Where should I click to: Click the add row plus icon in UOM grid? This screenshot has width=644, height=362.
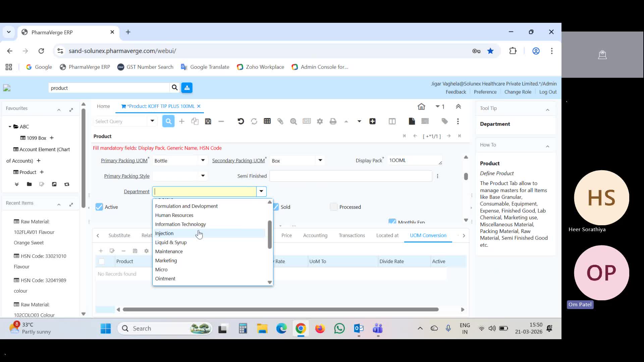click(101, 251)
